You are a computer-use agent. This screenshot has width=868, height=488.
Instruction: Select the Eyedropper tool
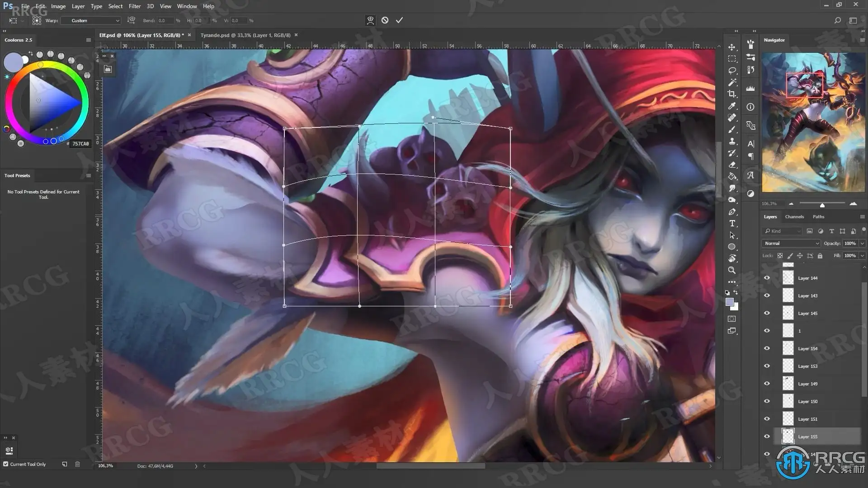tap(732, 106)
